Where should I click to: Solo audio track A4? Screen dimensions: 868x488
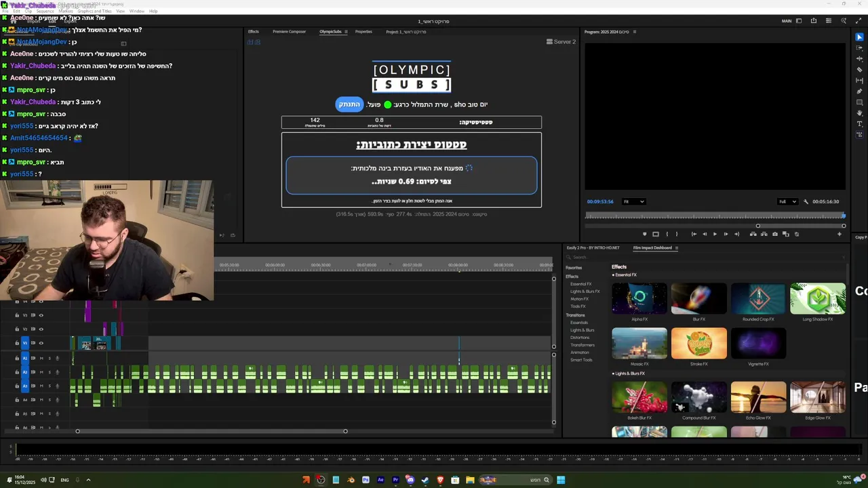(x=50, y=400)
